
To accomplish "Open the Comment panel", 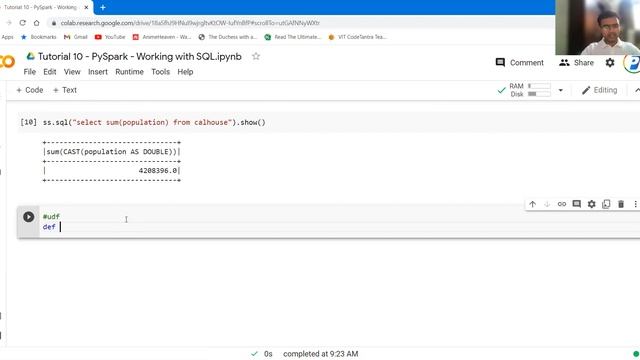I will coord(519,62).
